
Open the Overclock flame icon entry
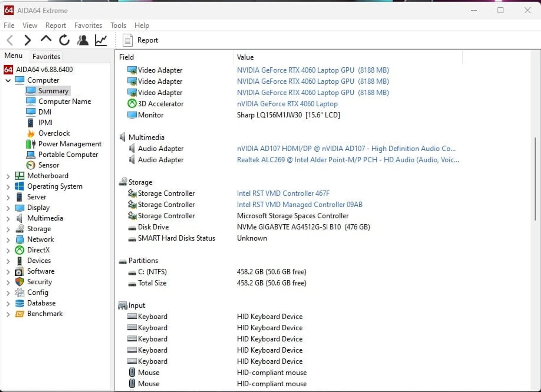tap(31, 133)
